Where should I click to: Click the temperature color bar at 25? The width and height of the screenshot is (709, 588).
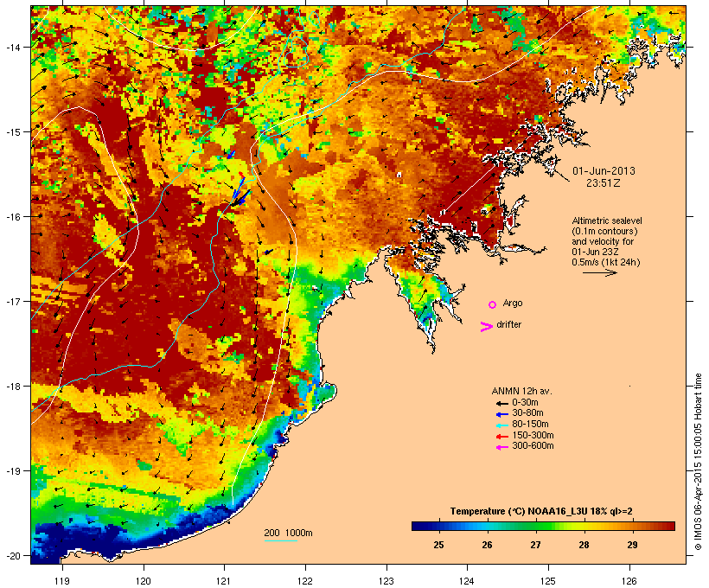(438, 526)
